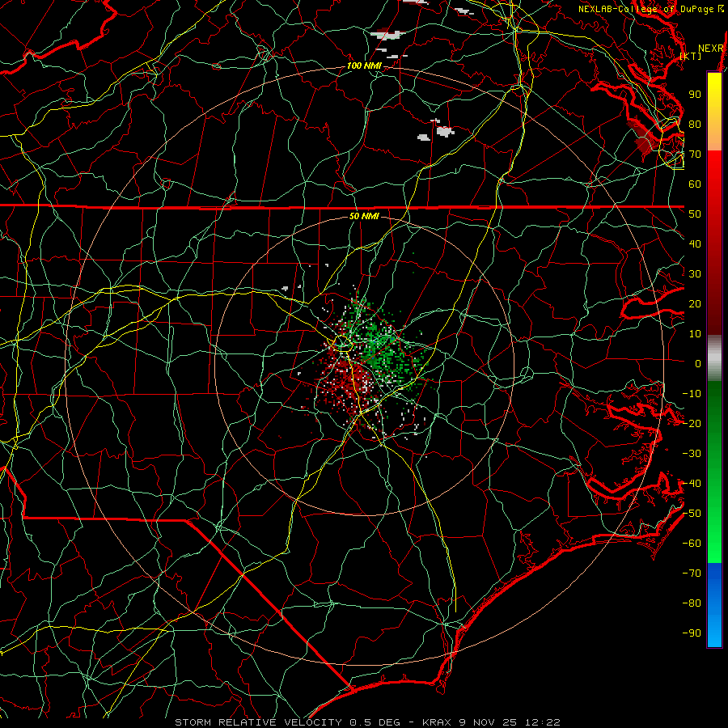Click the -50 value on the velocity scale
The height and width of the screenshot is (728, 728).
point(692,514)
